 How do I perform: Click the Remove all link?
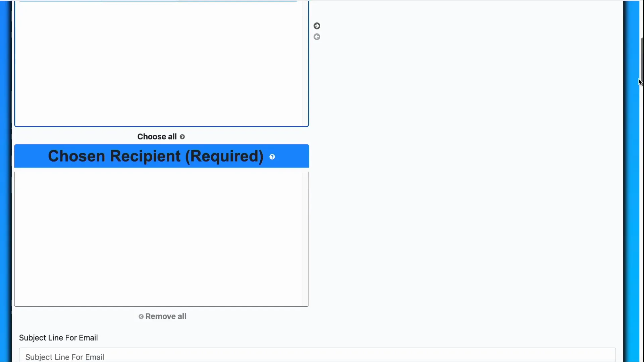[166, 316]
